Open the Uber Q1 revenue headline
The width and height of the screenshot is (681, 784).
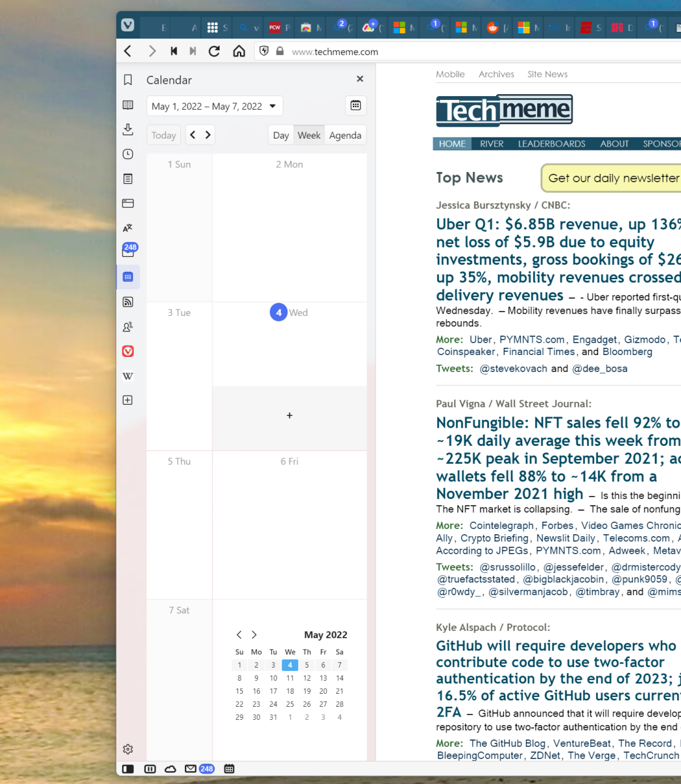[x=558, y=260]
